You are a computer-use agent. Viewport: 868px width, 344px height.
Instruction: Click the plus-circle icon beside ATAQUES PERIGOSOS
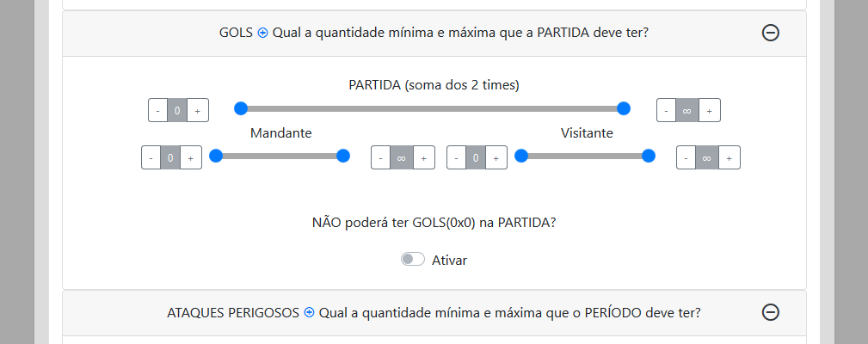click(309, 312)
